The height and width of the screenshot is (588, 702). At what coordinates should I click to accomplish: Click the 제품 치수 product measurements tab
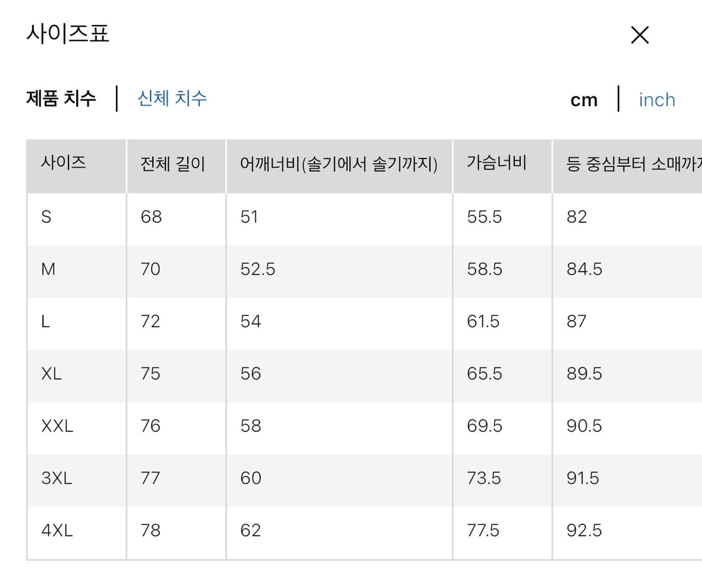[x=60, y=99]
